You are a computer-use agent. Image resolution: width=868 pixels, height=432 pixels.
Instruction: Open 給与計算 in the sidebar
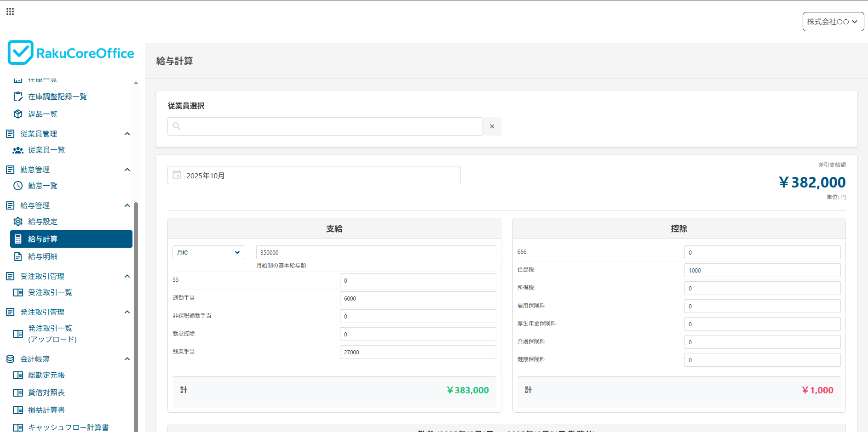(71, 239)
